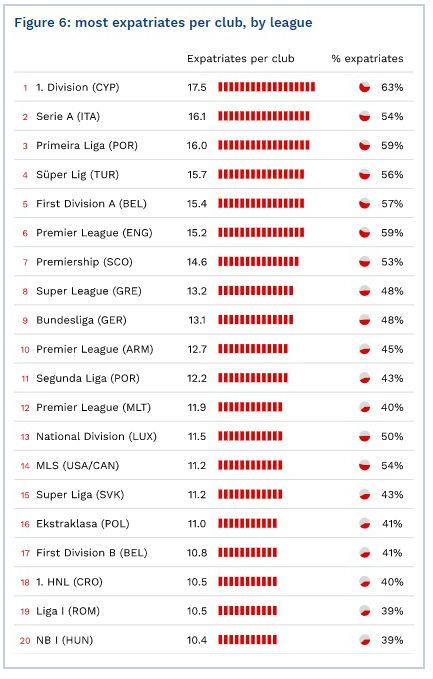The image size is (433, 679).
Task: Click the pie icon in Premiership (SCO) row
Action: (365, 262)
